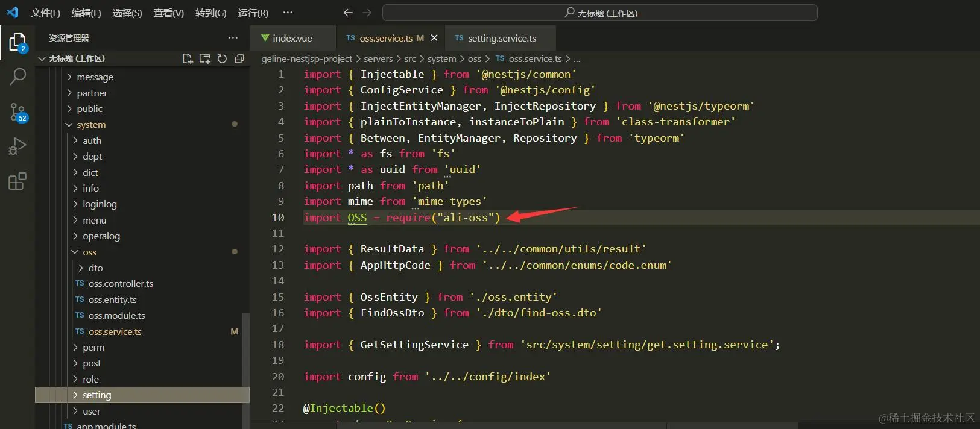Open 编辑(E) menu
The width and height of the screenshot is (980, 429).
click(86, 13)
